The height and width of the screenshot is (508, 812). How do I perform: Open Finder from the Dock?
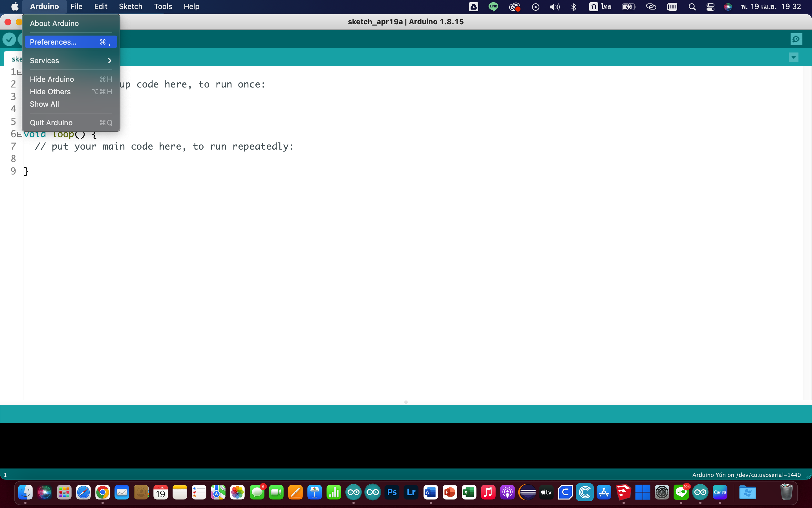pos(25,492)
